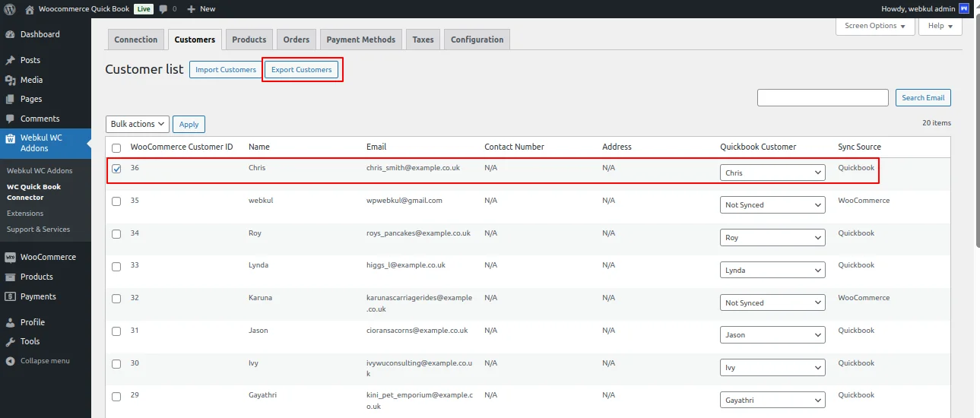Click the Live status badge
This screenshot has height=418, width=980.
click(x=143, y=9)
